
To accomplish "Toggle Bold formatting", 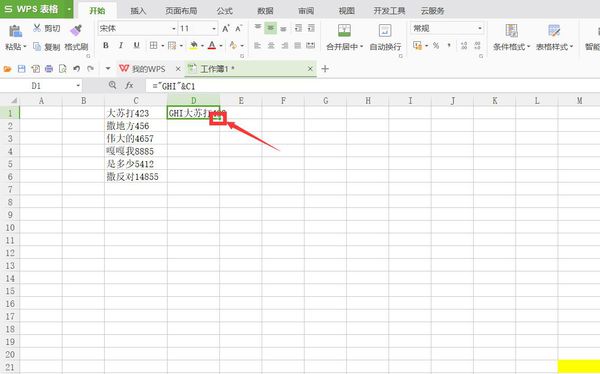I will [x=106, y=46].
